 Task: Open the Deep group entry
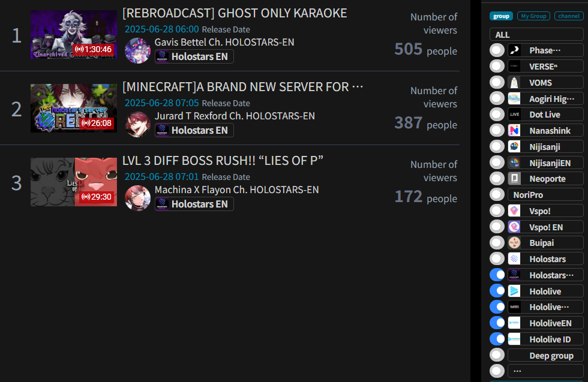pyautogui.click(x=545, y=356)
